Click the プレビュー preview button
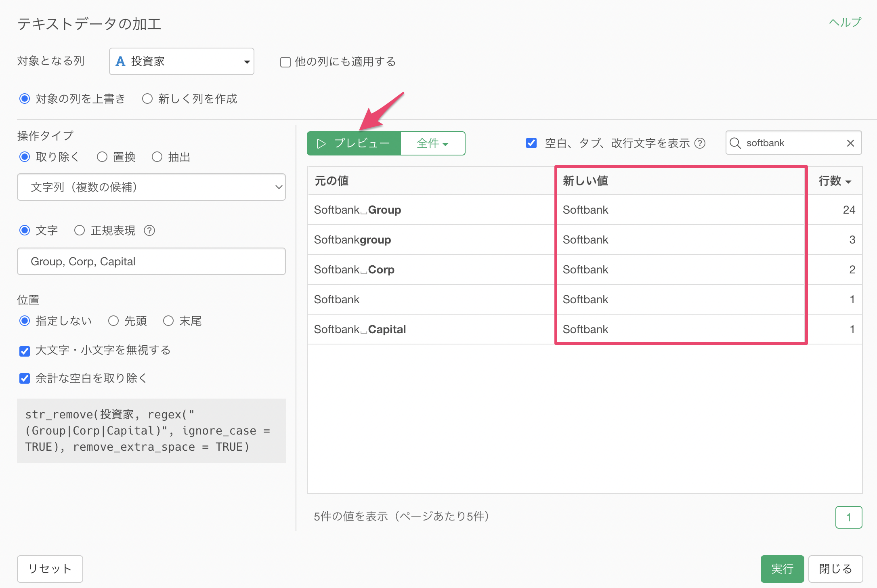This screenshot has width=877, height=588. 354,143
